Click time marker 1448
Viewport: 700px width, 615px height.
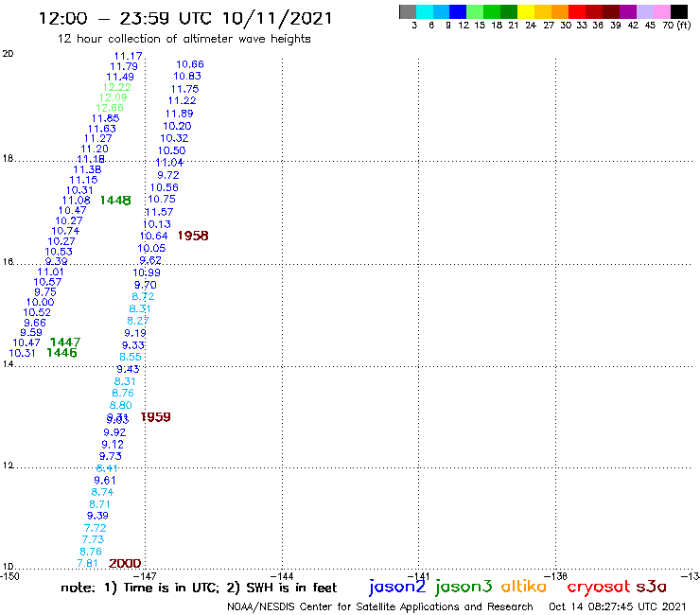pyautogui.click(x=115, y=201)
